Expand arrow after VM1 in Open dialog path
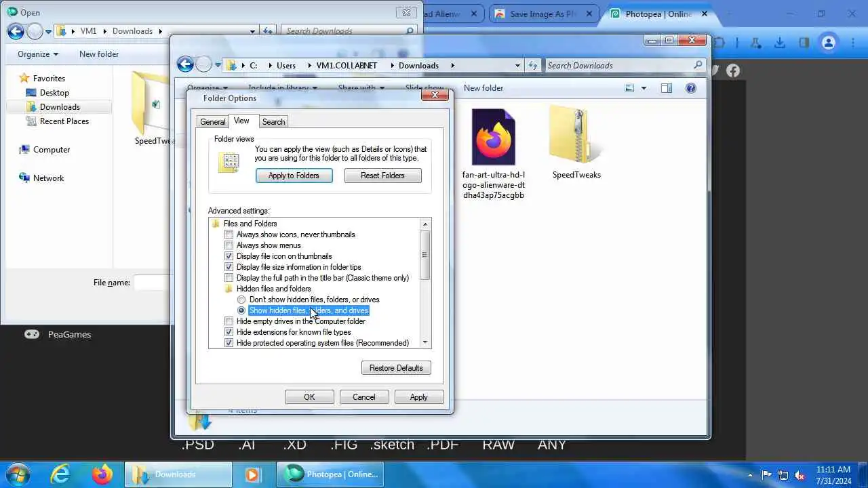 [104, 31]
